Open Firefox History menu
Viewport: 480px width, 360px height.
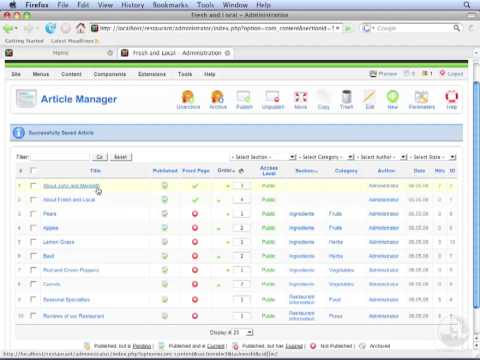pyautogui.click(x=132, y=5)
